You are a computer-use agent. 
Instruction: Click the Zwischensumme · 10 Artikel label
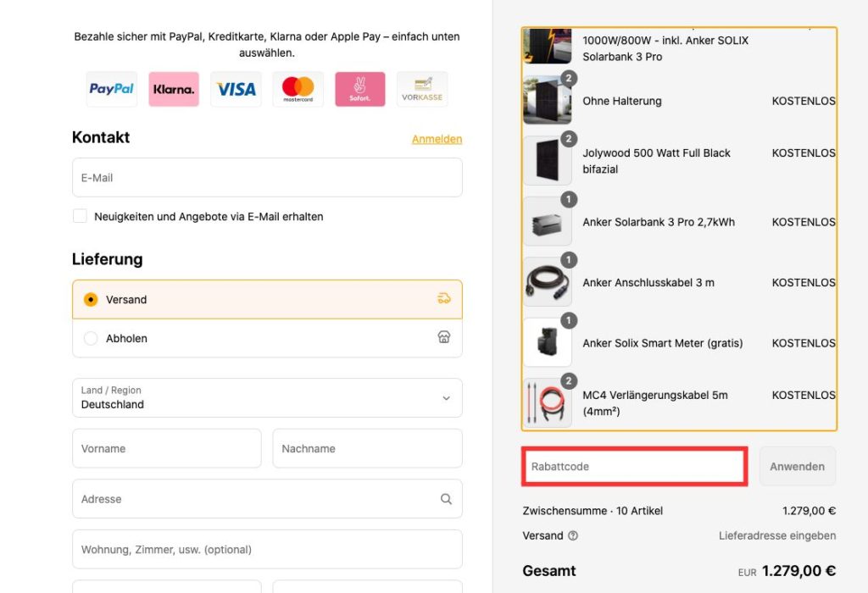[593, 511]
